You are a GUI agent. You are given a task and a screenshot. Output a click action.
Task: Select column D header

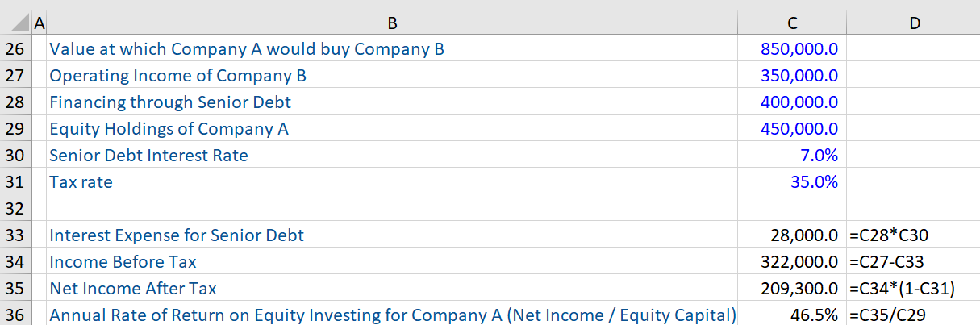pyautogui.click(x=913, y=23)
